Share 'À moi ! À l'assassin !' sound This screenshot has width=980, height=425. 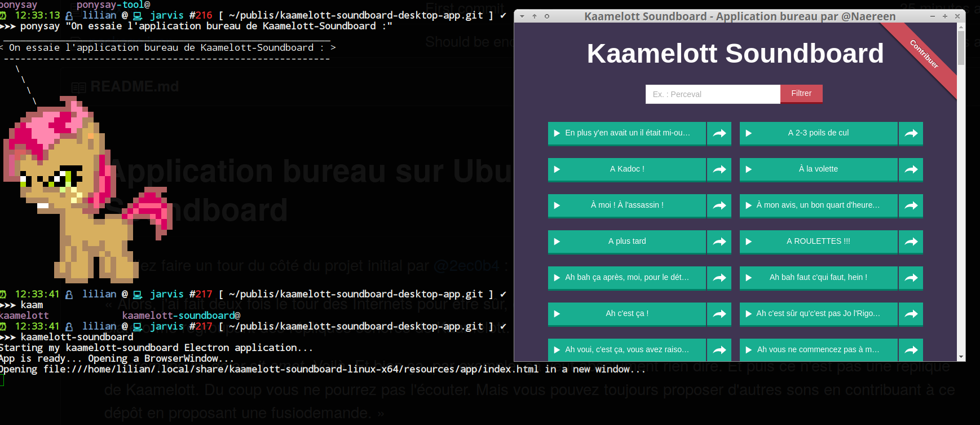(719, 205)
